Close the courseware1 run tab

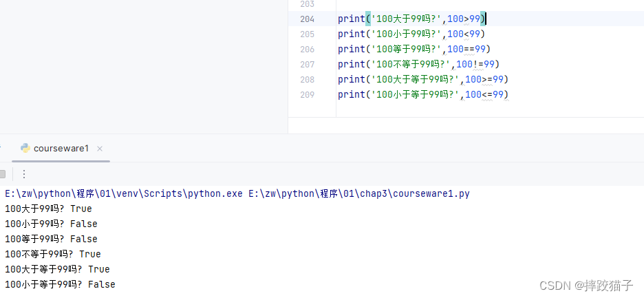click(x=99, y=149)
